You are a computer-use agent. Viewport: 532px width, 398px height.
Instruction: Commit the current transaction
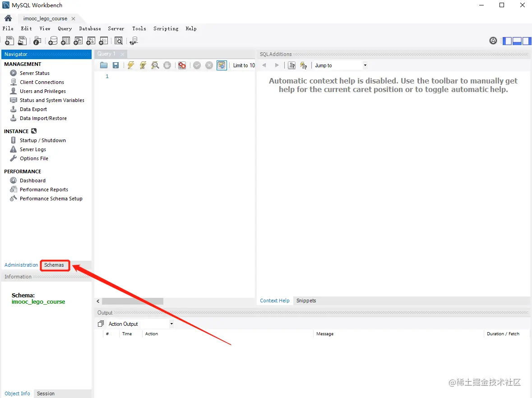pyautogui.click(x=197, y=65)
